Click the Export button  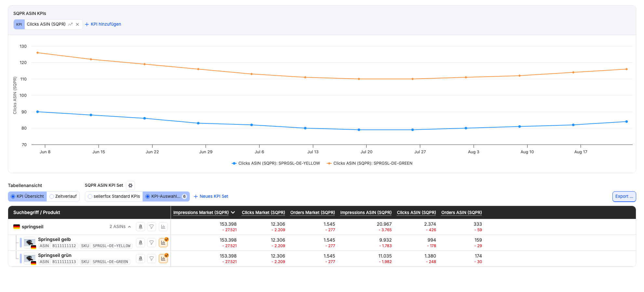coord(624,197)
